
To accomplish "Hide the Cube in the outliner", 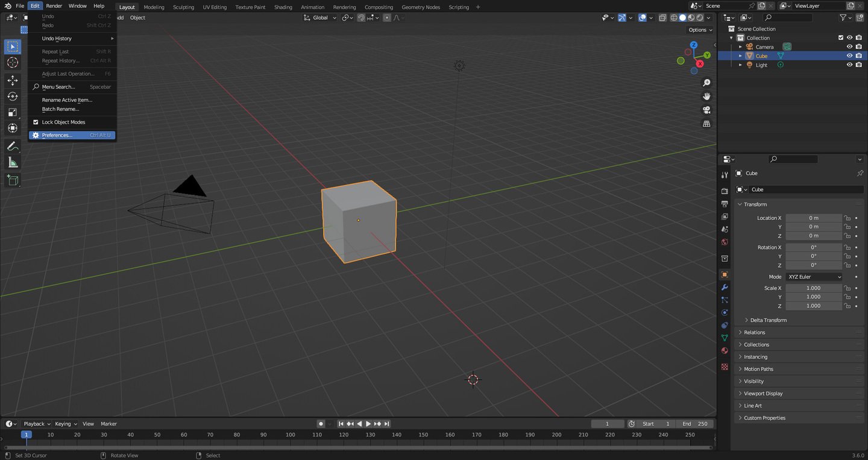I will click(849, 56).
